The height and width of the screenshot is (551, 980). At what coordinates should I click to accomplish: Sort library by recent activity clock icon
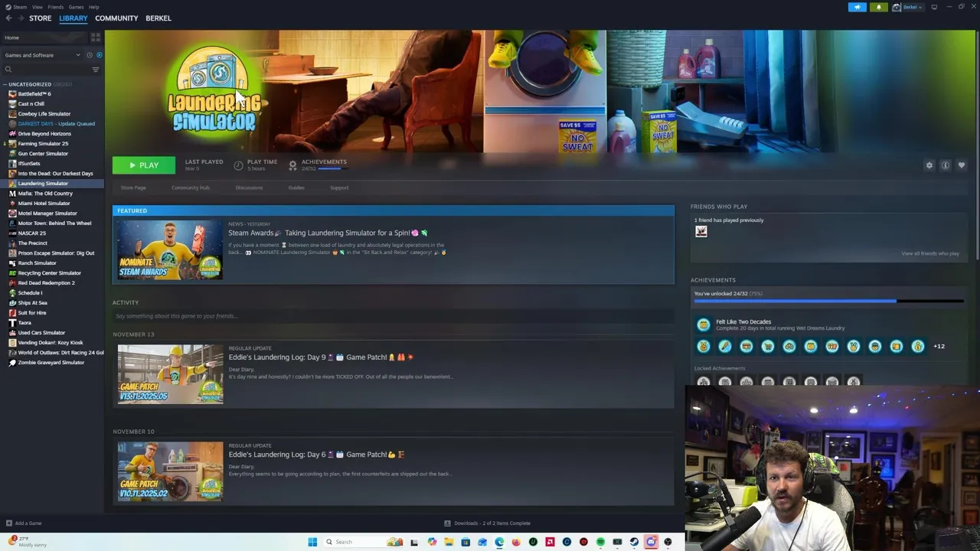89,55
